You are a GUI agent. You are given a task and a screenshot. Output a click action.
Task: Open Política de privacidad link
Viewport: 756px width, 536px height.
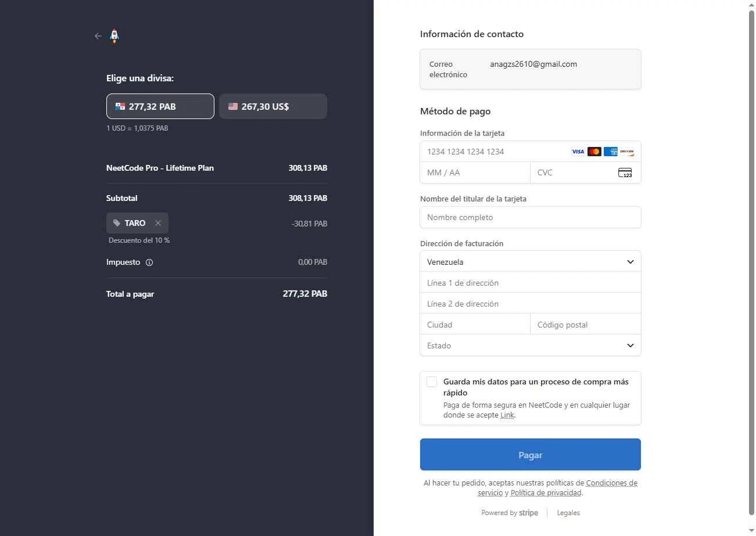[x=546, y=493]
